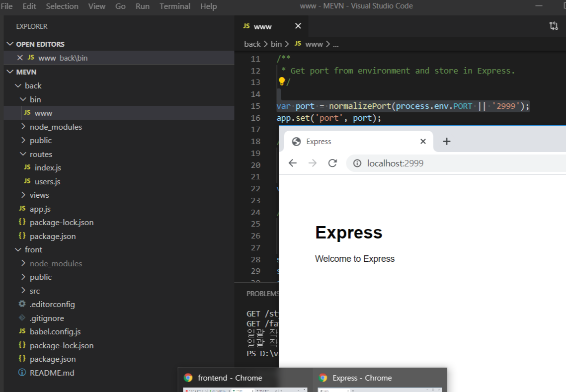The height and width of the screenshot is (392, 566).
Task: Open package-lock.json under back
Action: pos(119,223)
